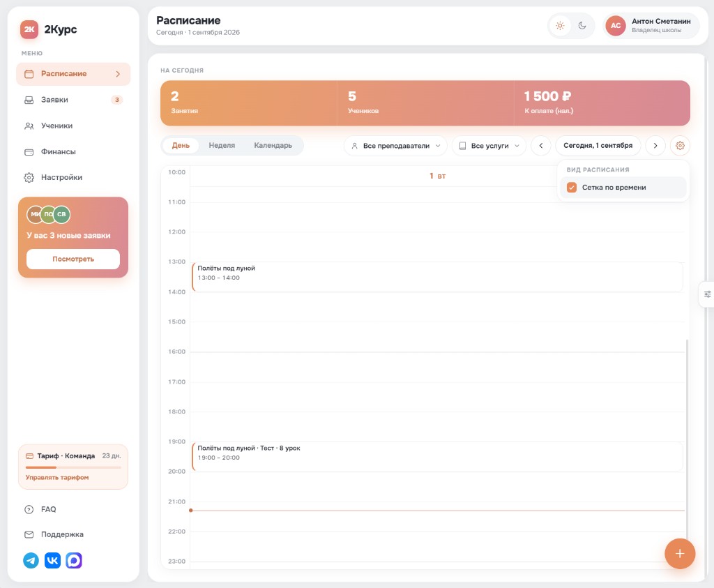
Task: Click the Сегодня · 1 сентября 2026 subtitle
Action: 197,32
